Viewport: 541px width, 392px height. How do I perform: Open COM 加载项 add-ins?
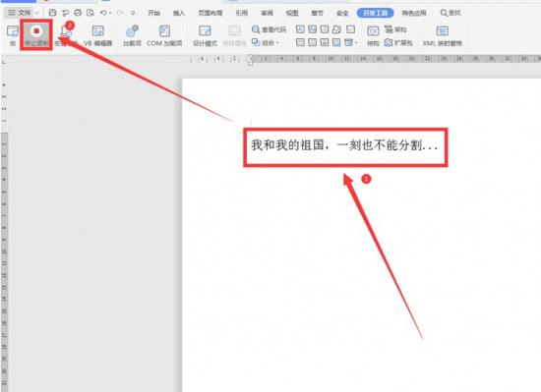(x=164, y=35)
